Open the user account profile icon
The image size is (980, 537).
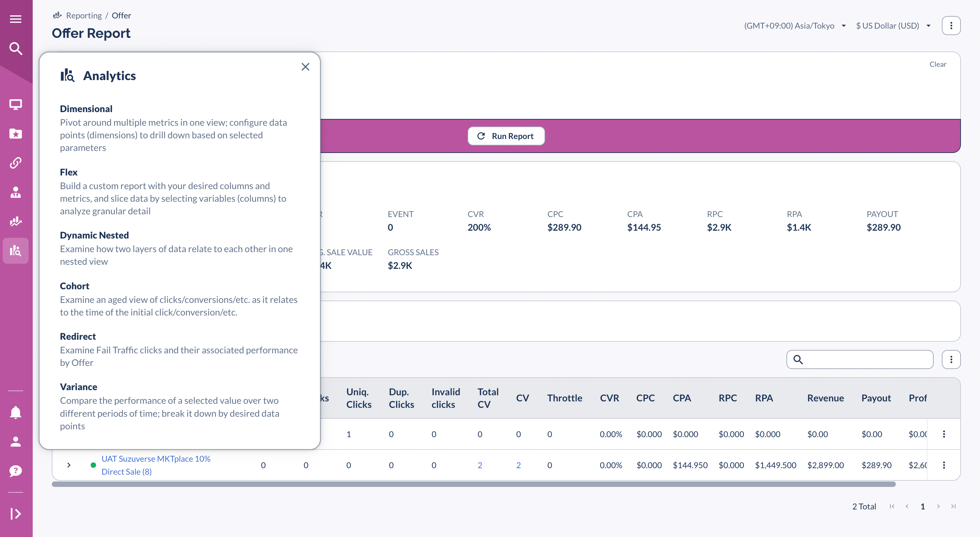click(16, 442)
